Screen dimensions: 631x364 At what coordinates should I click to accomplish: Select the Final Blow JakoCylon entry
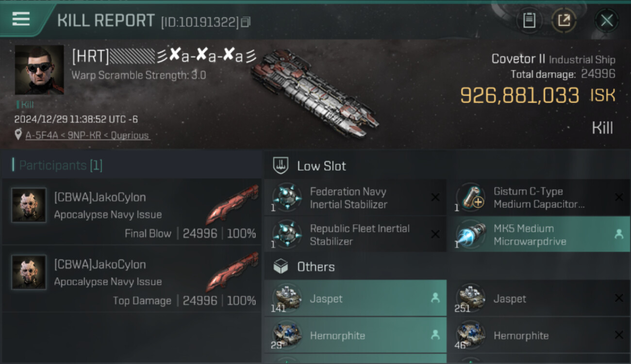(132, 211)
